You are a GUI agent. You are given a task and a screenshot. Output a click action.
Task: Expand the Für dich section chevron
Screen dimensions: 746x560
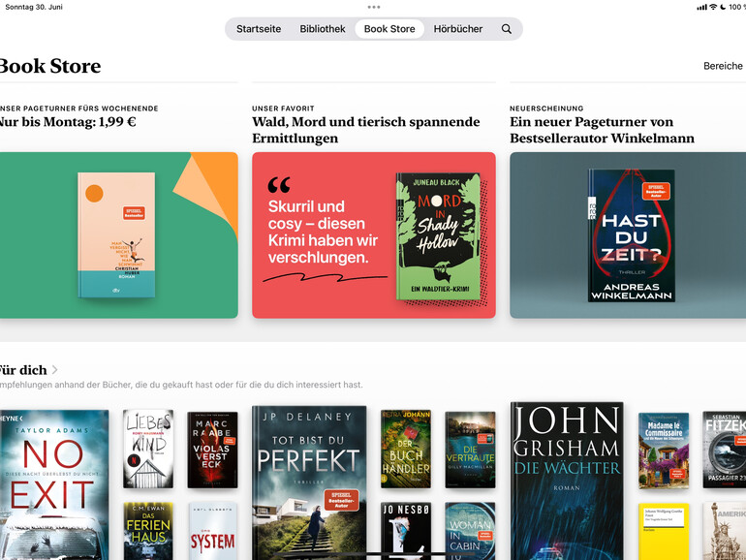(x=54, y=370)
